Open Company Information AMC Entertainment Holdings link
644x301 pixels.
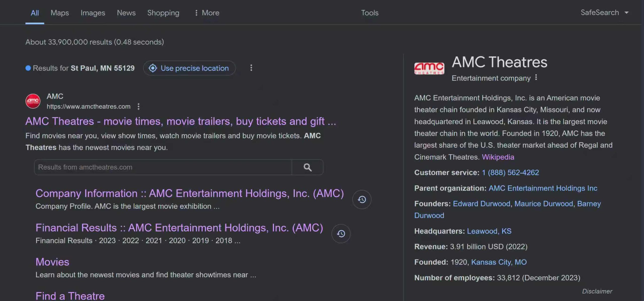[190, 193]
